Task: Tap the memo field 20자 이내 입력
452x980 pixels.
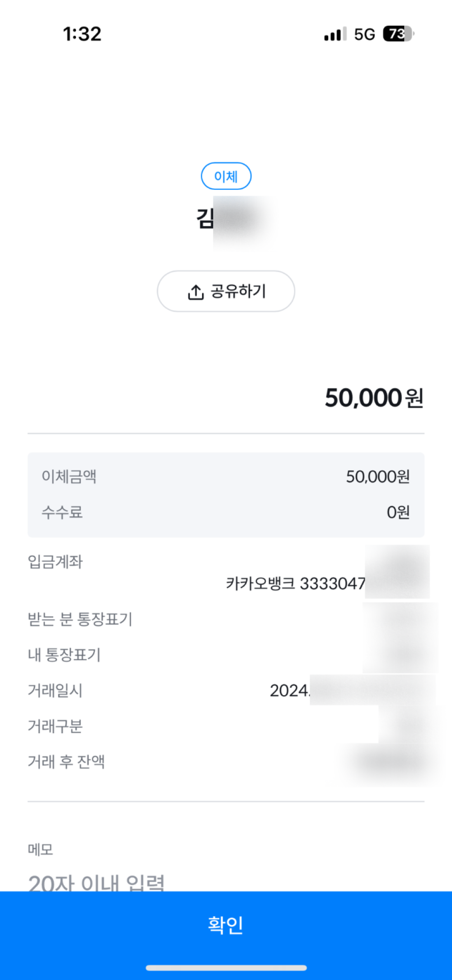Action: click(x=96, y=881)
